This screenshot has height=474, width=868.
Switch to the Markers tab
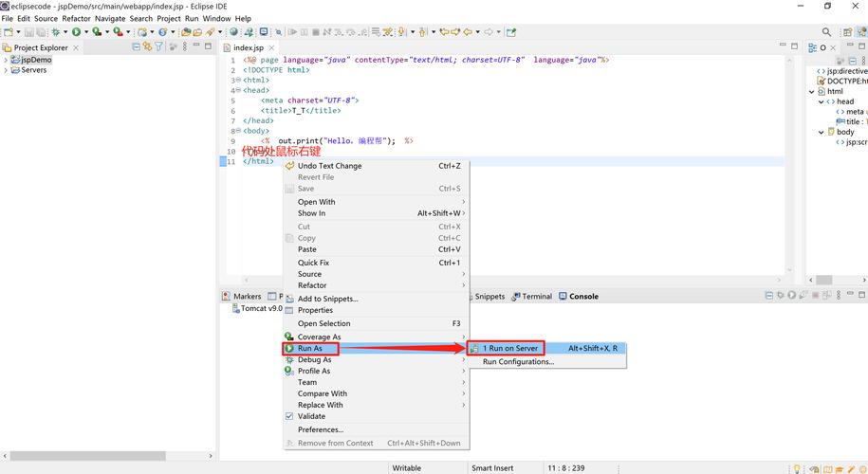coord(241,296)
